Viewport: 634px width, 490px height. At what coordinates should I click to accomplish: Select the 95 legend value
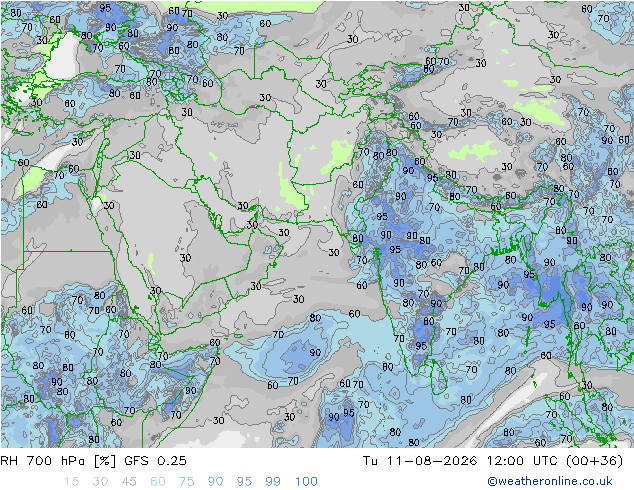(244, 482)
